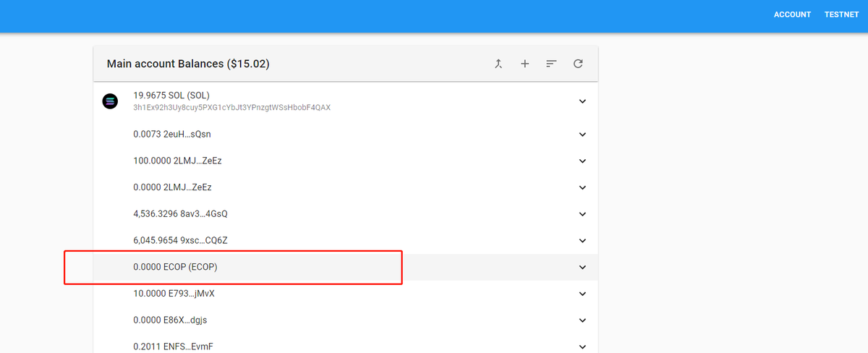Click the merge accounts icon
This screenshot has height=353, width=868.
pyautogui.click(x=498, y=64)
